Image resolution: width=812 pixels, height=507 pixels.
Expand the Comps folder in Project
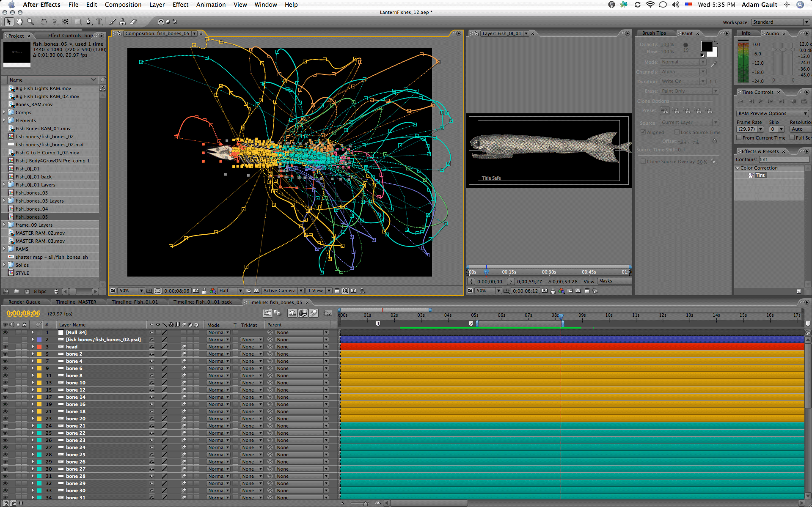(4, 112)
